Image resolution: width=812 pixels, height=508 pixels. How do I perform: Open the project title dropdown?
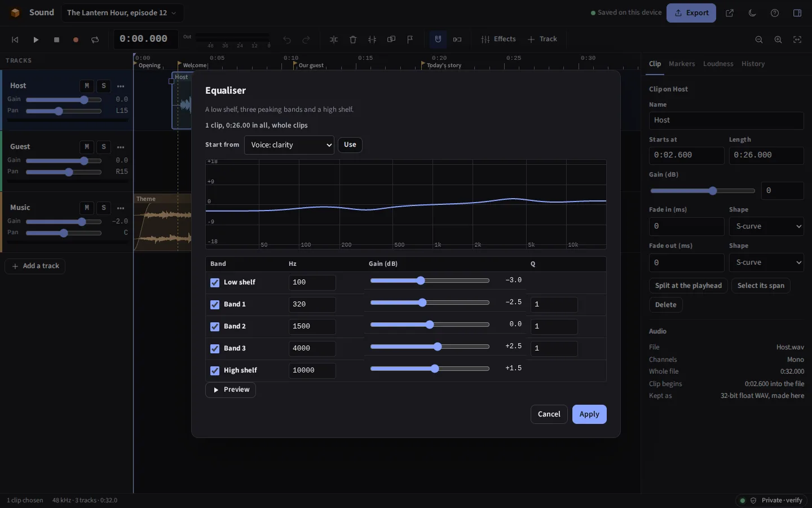(x=122, y=13)
